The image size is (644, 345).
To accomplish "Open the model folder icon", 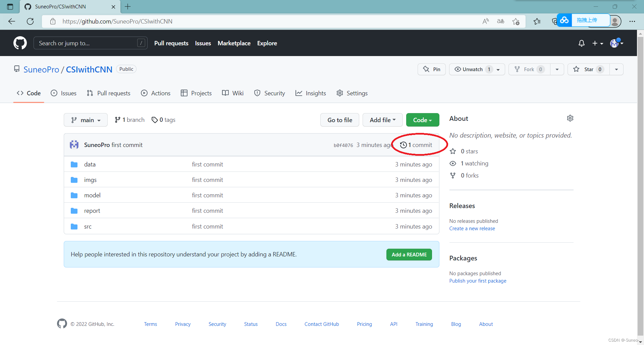I will point(74,195).
